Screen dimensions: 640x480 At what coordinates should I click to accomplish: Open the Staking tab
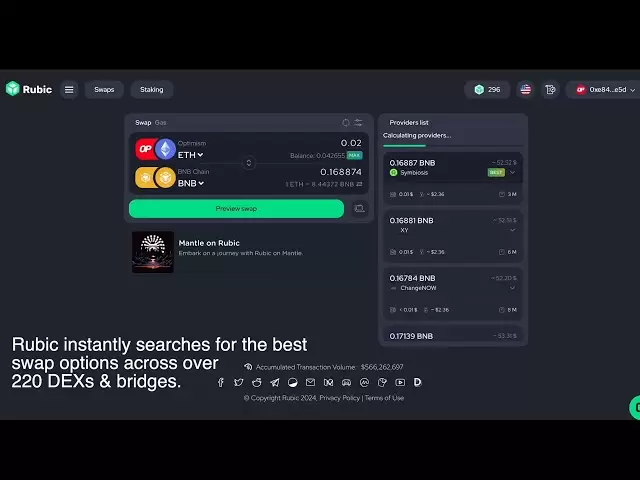pos(152,89)
